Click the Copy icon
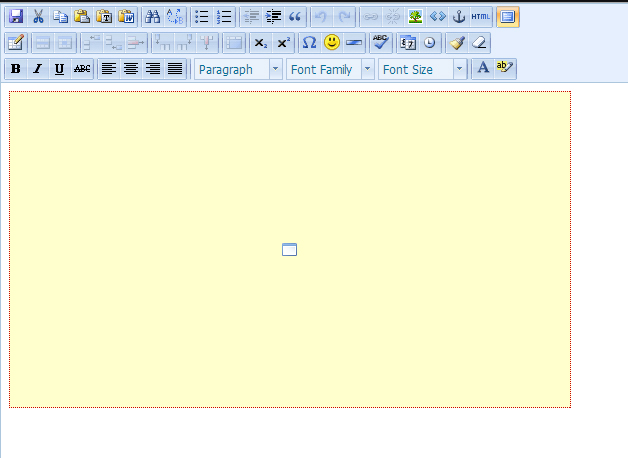The width and height of the screenshot is (628, 458). tap(60, 17)
